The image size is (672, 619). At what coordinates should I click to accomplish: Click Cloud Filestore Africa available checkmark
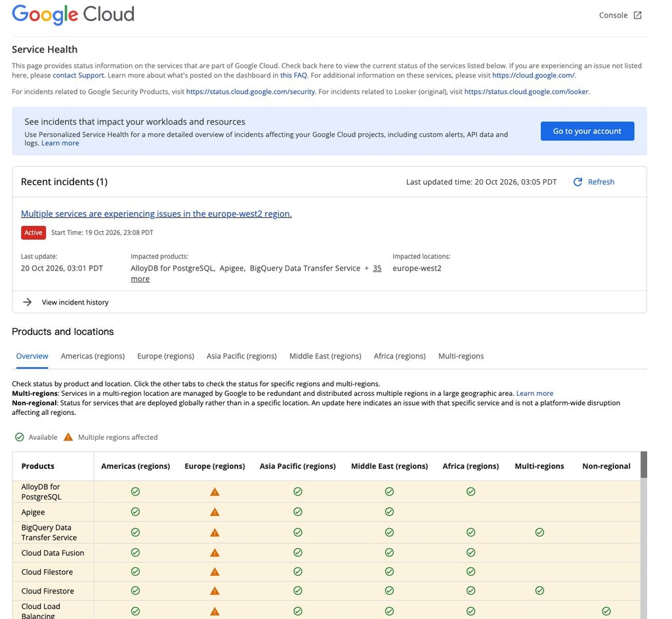471,571
